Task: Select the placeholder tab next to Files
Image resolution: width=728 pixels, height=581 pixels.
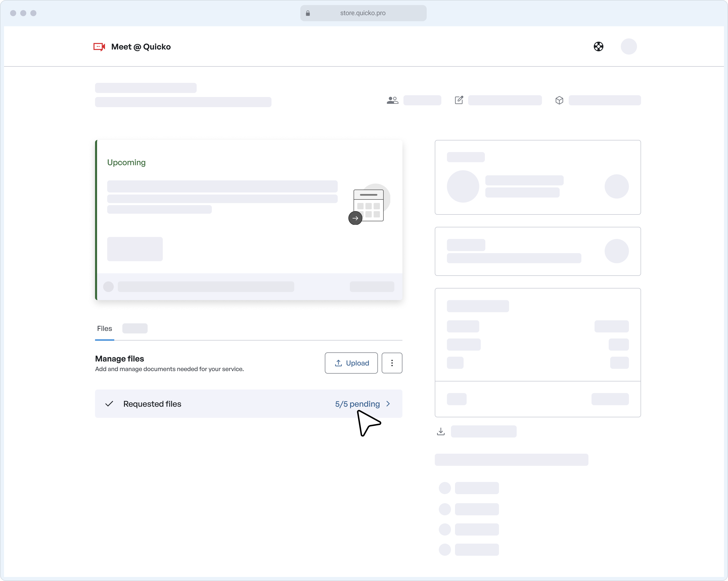Action: (135, 329)
